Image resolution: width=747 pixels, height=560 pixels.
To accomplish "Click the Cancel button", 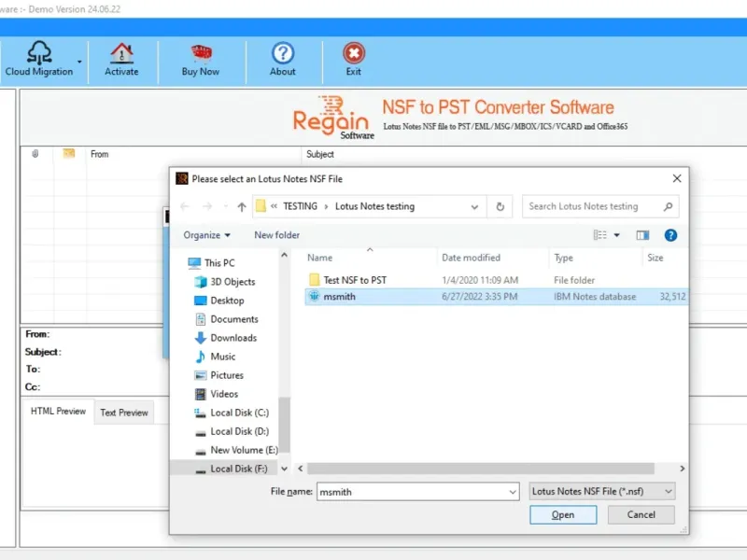I will click(641, 515).
